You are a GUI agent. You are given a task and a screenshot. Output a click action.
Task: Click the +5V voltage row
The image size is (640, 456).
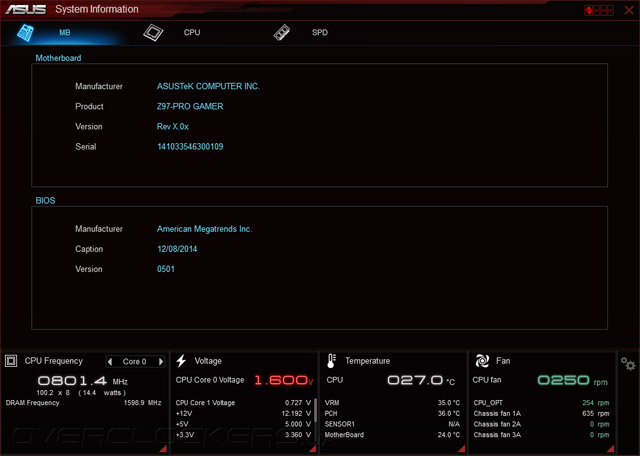243,424
